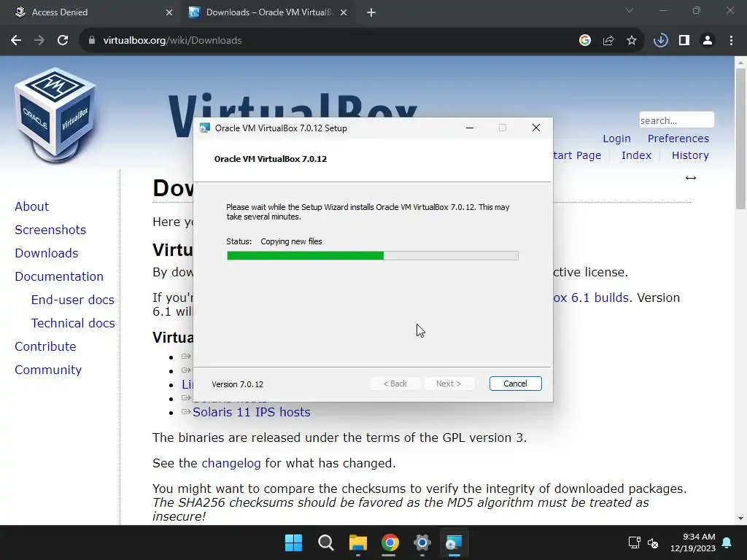Open Settings from the taskbar
Viewport: 747px width, 560px height.
click(422, 542)
